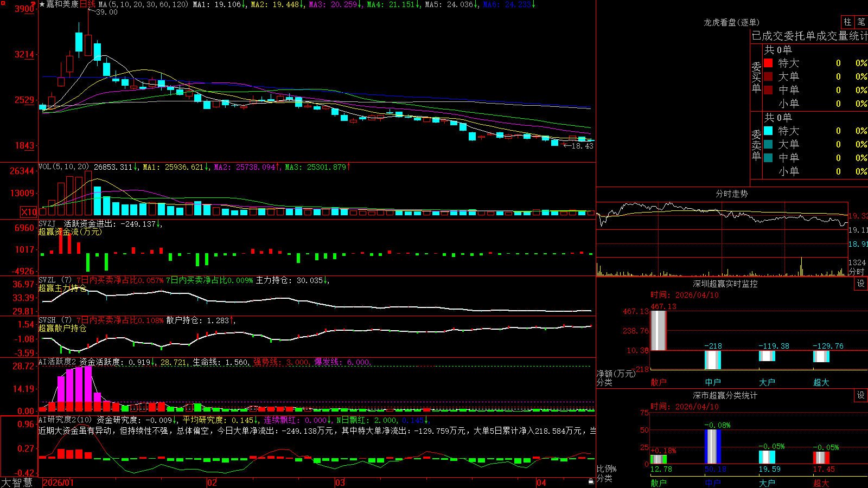
Task: Click the star icon beside 嘉和美康
Action: click(42, 4)
